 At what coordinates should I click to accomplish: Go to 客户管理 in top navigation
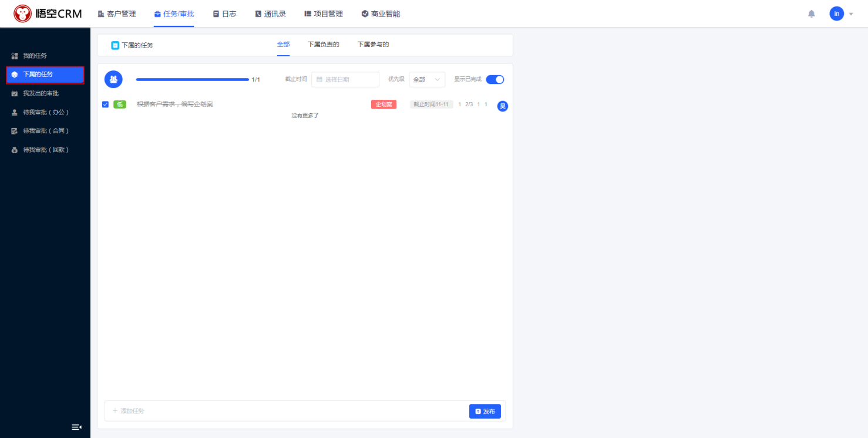tap(116, 14)
